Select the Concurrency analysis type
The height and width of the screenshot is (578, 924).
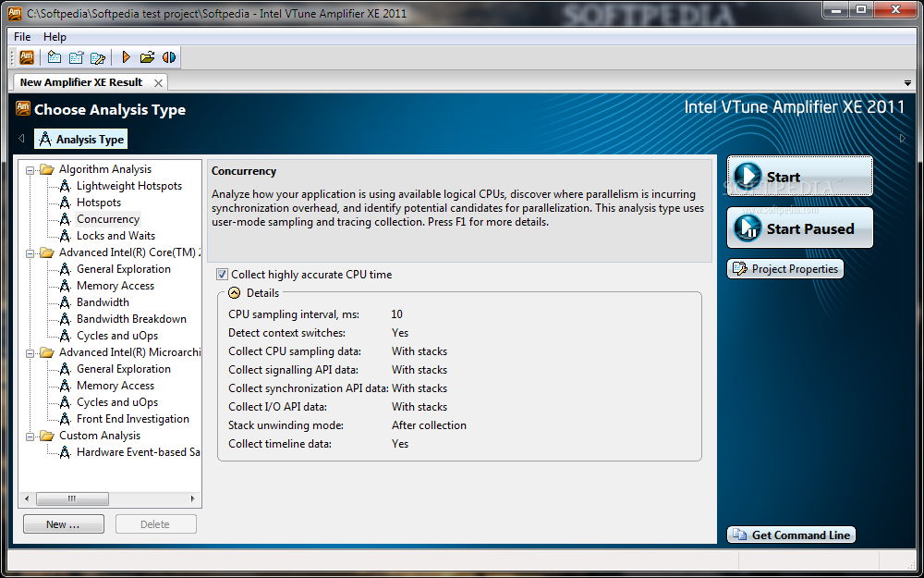108,219
